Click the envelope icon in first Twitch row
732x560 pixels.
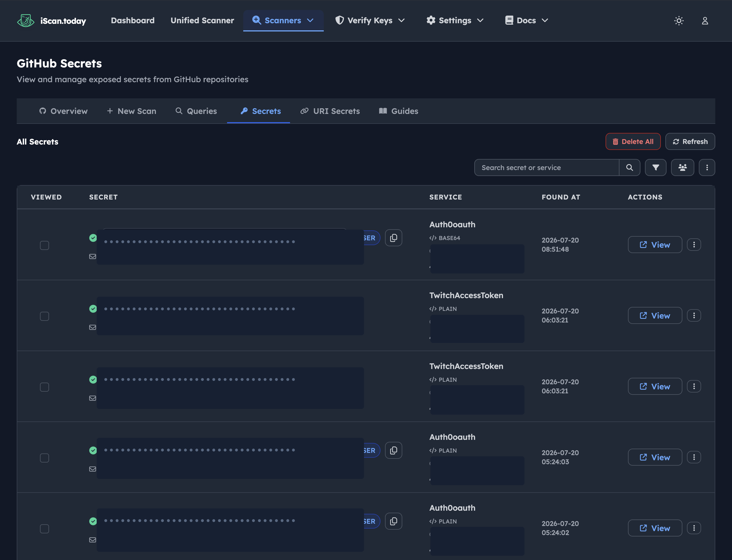(93, 327)
